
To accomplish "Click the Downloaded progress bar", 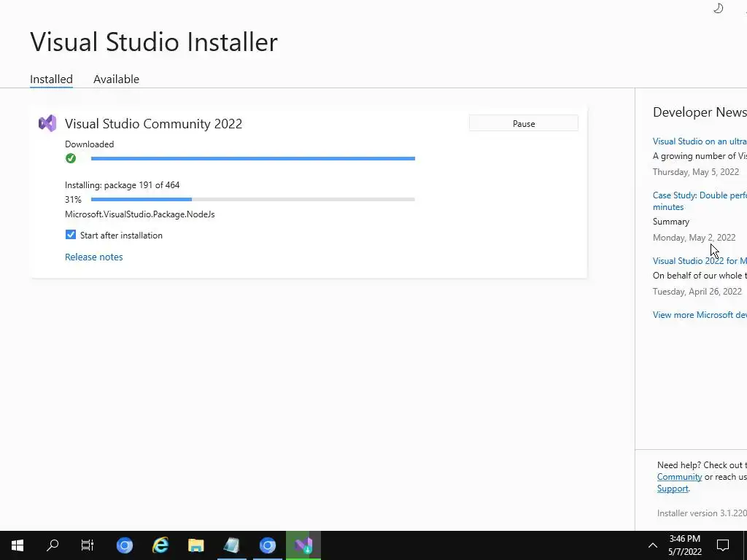I will 253,158.
